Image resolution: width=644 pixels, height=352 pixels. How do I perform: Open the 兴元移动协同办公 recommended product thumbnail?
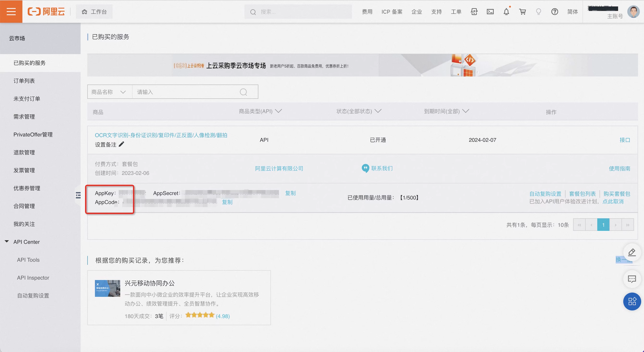tap(107, 288)
